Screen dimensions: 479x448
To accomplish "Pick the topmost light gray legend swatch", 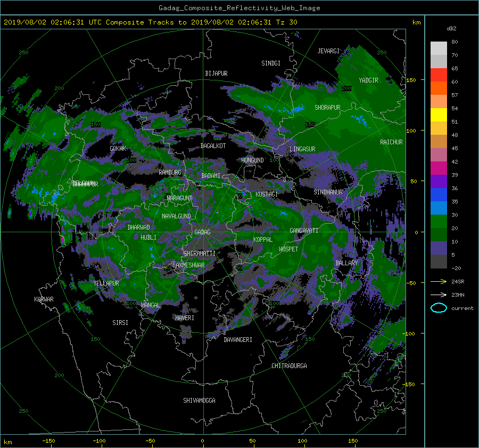I will [439, 48].
